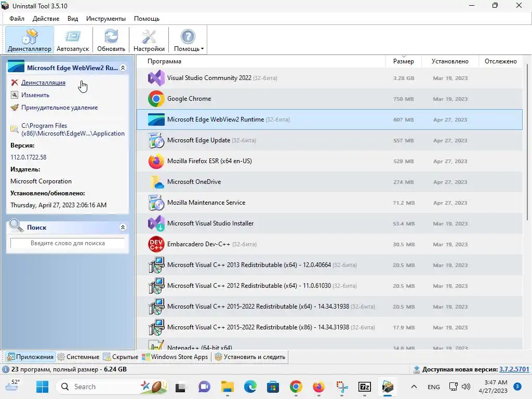Select Microsoft Edge Update icon
The width and height of the screenshot is (532, 399).
point(156,140)
